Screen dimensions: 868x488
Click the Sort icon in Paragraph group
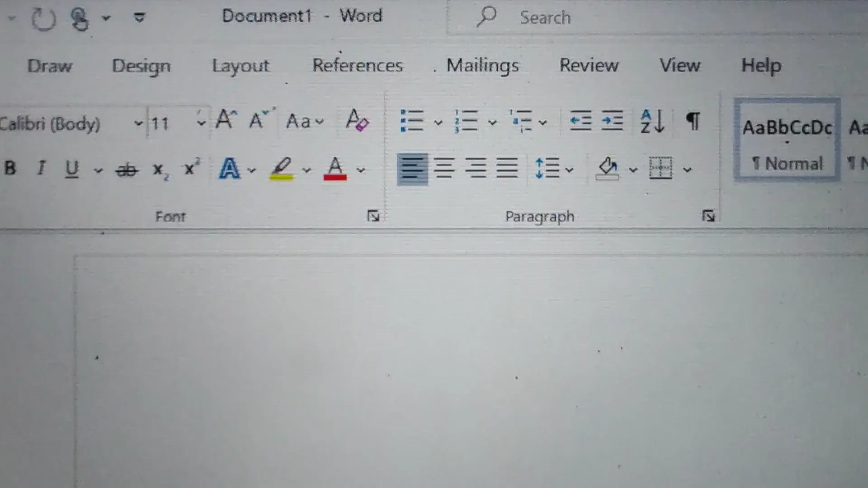coord(652,121)
